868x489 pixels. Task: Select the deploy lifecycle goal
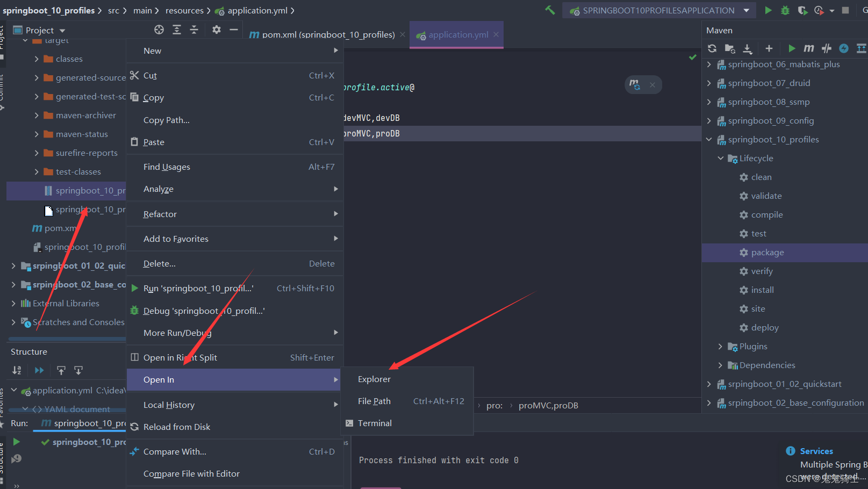coord(765,327)
